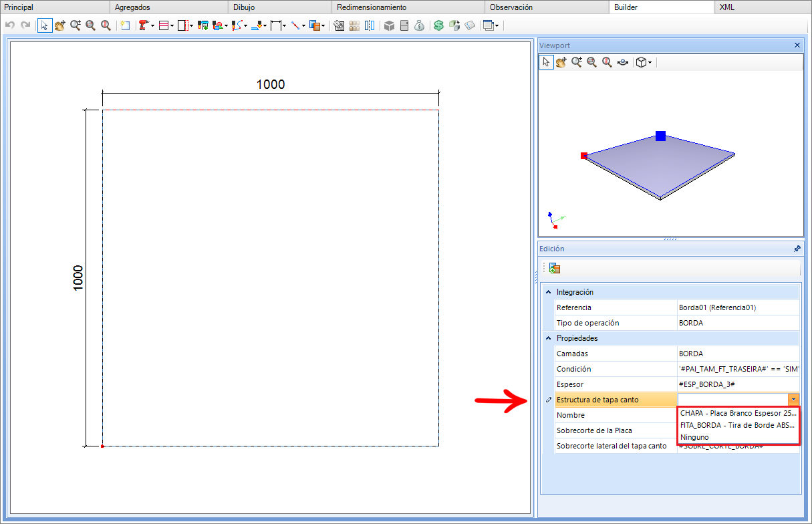Viewport: 812px width, 524px height.
Task: Open the Estructura de tapa canto dropdown arrow
Action: click(793, 400)
